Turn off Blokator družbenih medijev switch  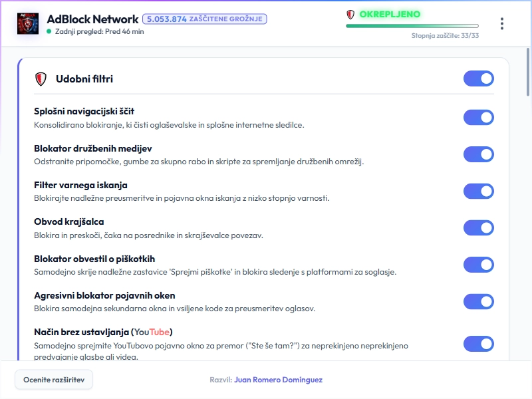pos(478,154)
